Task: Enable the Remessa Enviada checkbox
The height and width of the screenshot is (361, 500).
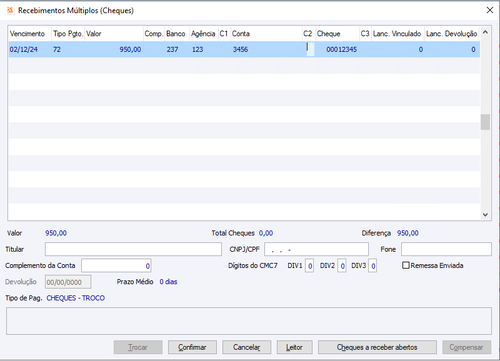Action: (405, 265)
